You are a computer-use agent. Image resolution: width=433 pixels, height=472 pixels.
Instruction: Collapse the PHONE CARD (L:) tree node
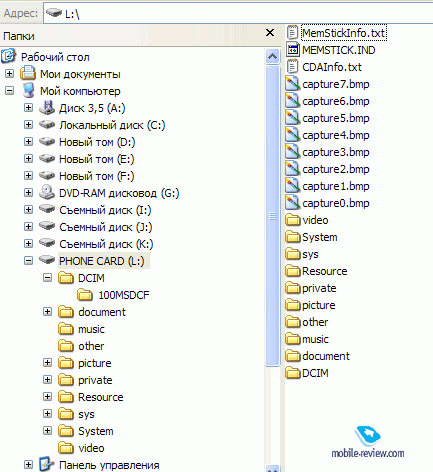pyautogui.click(x=29, y=261)
